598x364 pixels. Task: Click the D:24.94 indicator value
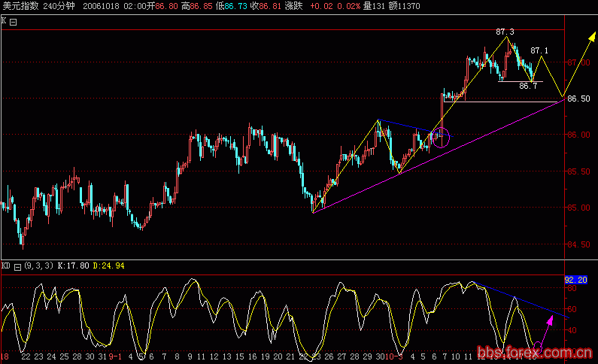click(108, 265)
